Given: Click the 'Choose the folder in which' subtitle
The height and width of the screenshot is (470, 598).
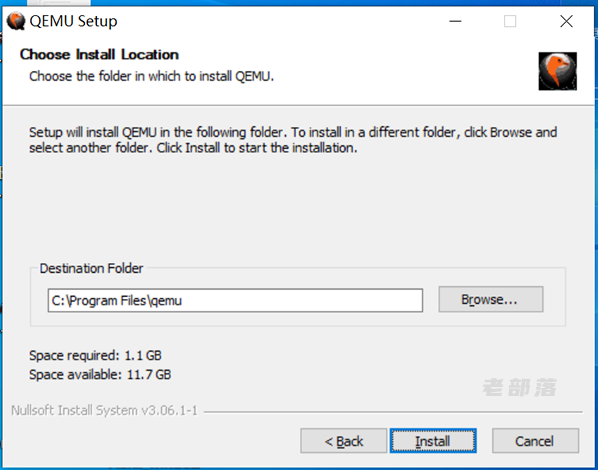Looking at the screenshot, I should [x=151, y=76].
